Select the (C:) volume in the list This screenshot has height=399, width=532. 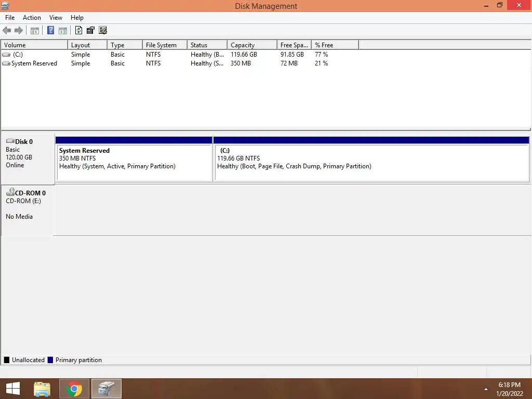tap(18, 54)
